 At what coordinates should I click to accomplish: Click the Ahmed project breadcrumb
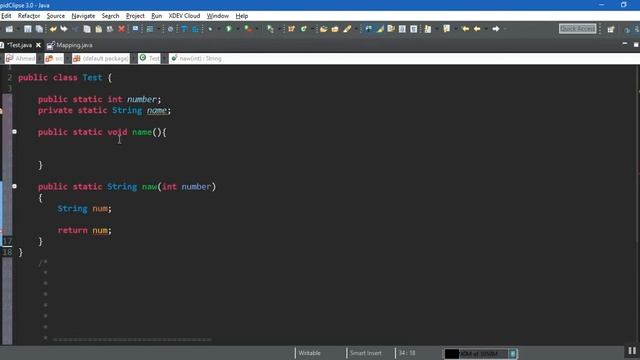(x=20, y=59)
